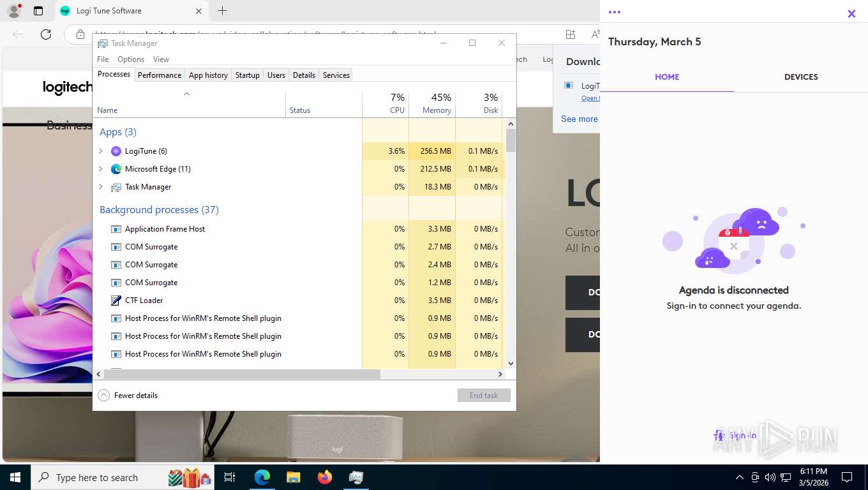Click the Apps (3) group heading
The width and height of the screenshot is (868, 490).
[118, 132]
